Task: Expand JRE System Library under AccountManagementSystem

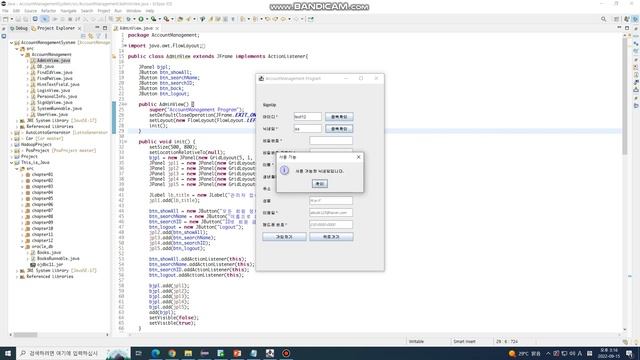Action: [17, 120]
